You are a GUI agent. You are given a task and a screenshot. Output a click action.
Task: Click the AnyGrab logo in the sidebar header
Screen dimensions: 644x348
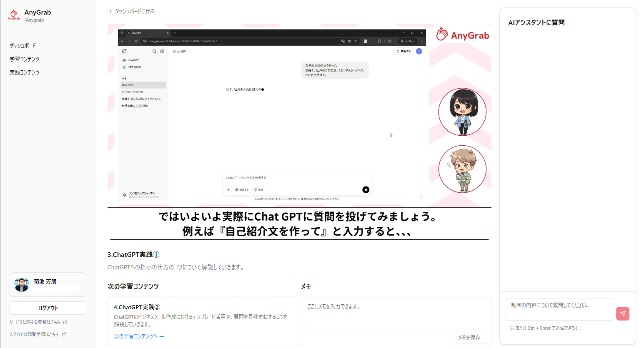point(14,15)
